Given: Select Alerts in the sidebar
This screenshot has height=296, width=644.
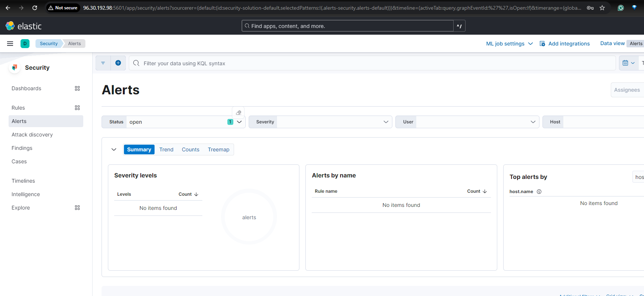Looking at the screenshot, I should coord(46,121).
